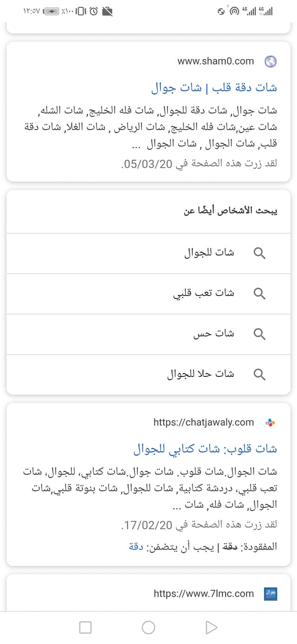
Task: Open the شات دقة قلب | شات جوال result
Action: tap(214, 87)
